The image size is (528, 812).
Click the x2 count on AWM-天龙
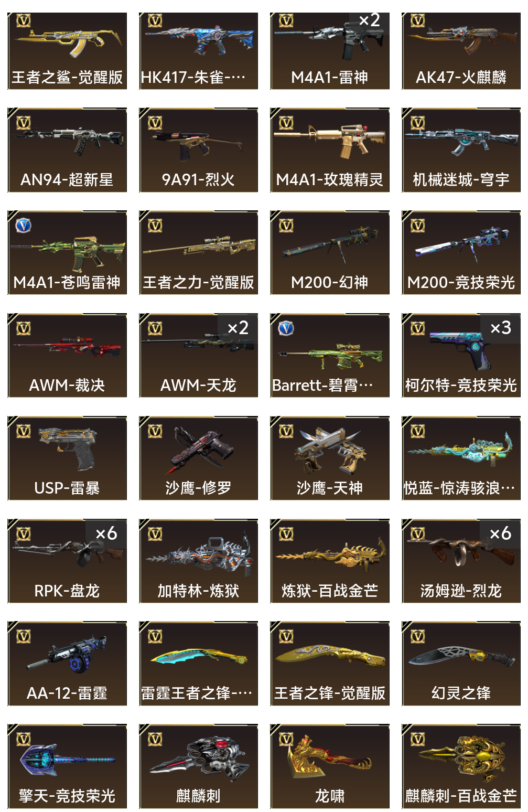(x=238, y=328)
